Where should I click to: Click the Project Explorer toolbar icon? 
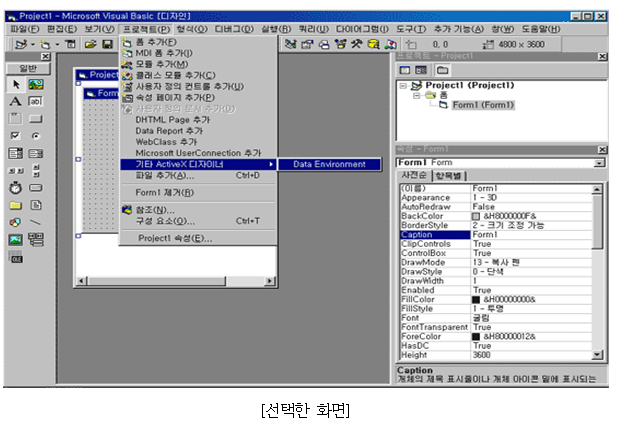(x=291, y=44)
